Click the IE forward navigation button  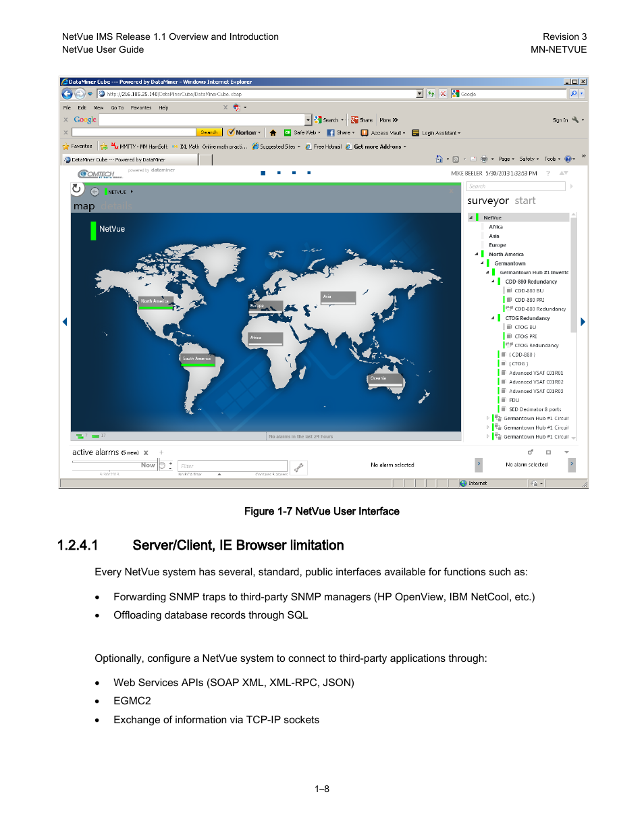(x=80, y=94)
